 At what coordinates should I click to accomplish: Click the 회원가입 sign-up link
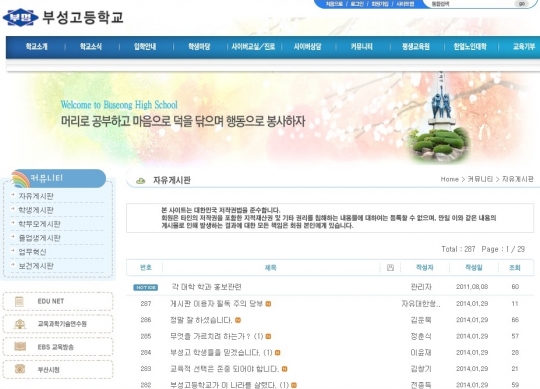(380, 4)
